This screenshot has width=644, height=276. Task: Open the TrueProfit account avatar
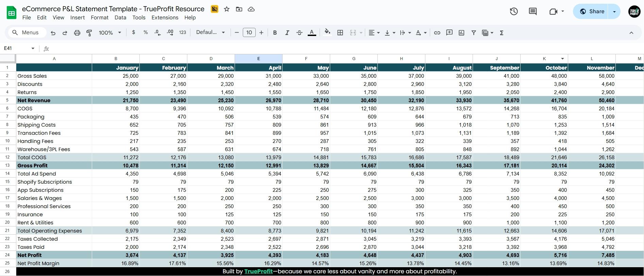[x=634, y=12]
